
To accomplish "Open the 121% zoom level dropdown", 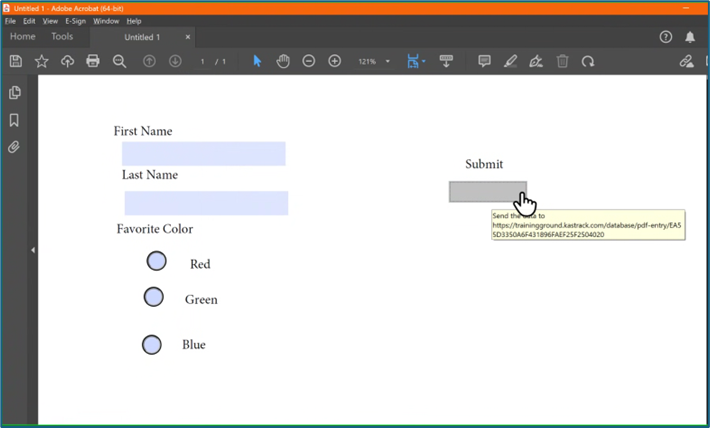I will 388,62.
